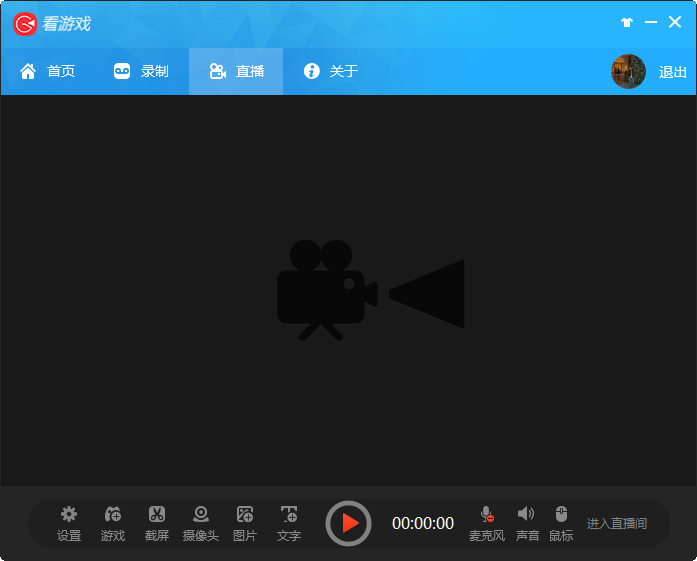Add a 图片 image source

click(245, 524)
